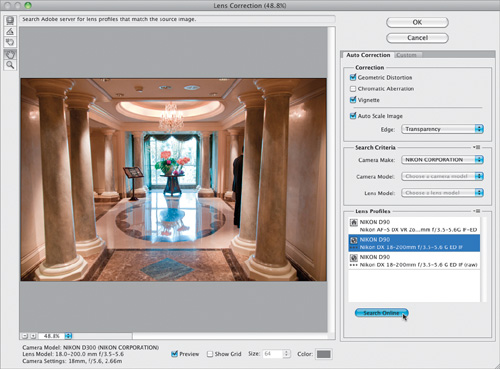This screenshot has width=500, height=369.
Task: Open the Lens Profiles panel menu icon
Action: (477, 211)
